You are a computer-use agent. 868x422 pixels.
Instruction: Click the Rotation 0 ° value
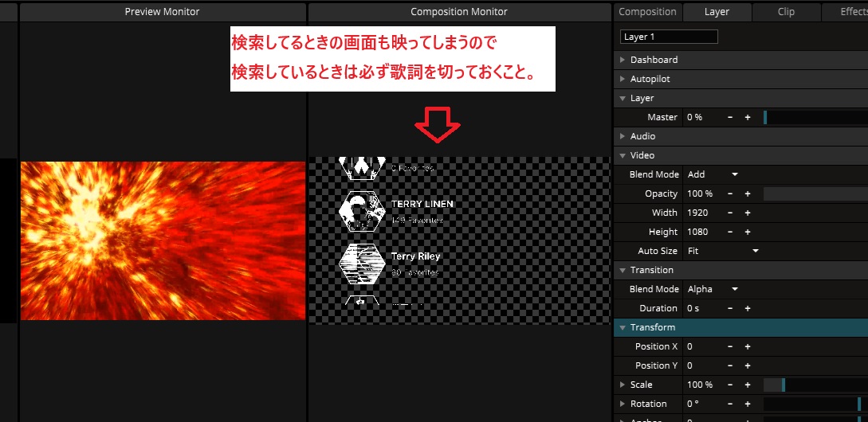coord(693,404)
